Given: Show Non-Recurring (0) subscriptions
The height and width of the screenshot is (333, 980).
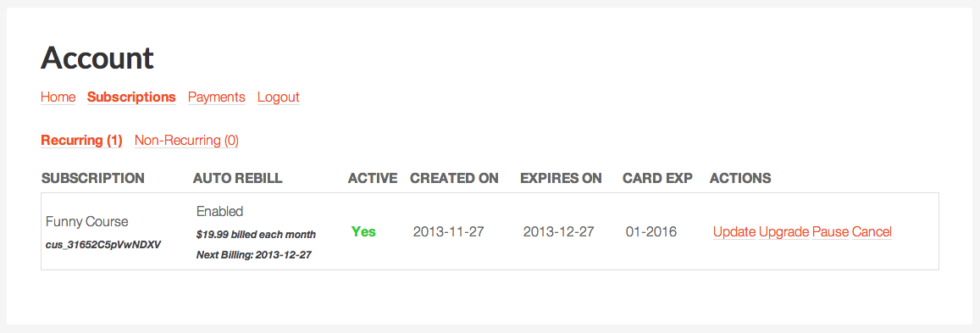Looking at the screenshot, I should 186,141.
